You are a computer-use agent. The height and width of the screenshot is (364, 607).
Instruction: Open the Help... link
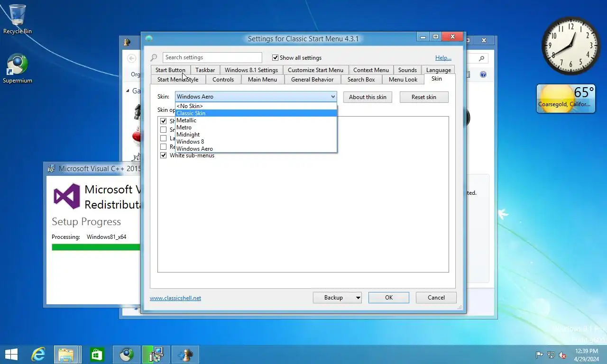click(x=443, y=58)
